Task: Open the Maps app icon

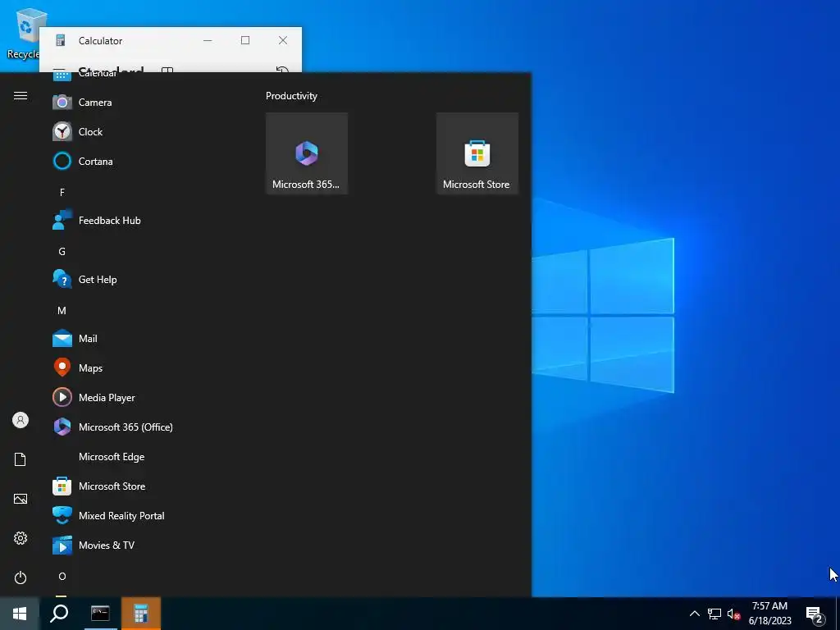Action: tap(62, 368)
